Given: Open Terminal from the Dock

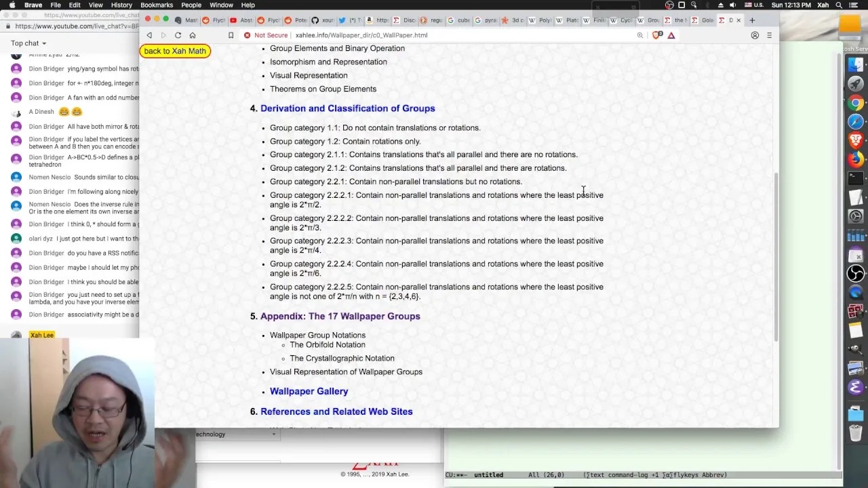Looking at the screenshot, I should [856, 178].
